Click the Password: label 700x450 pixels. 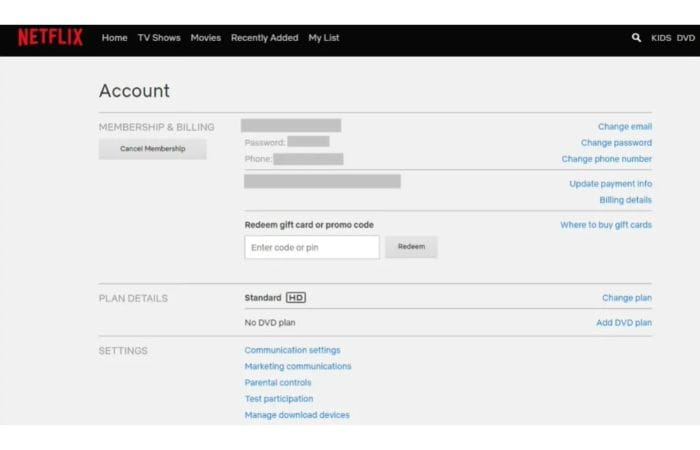click(x=265, y=143)
